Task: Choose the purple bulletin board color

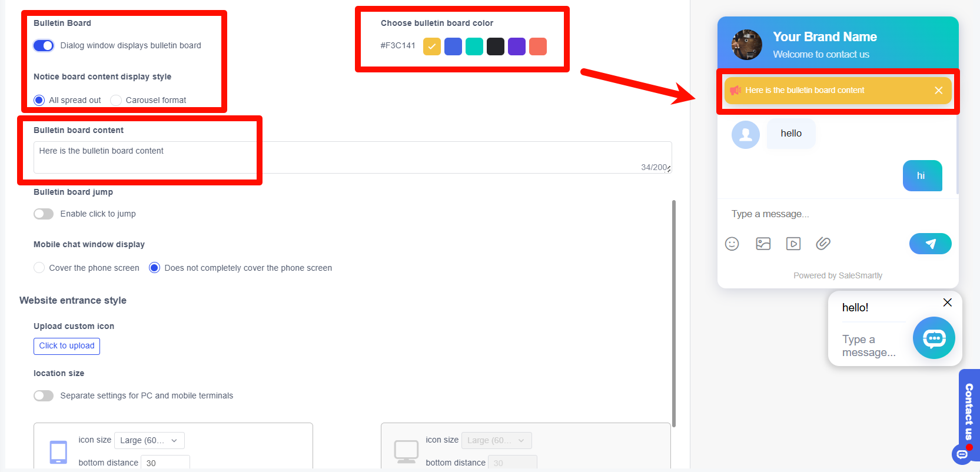Action: click(x=517, y=46)
